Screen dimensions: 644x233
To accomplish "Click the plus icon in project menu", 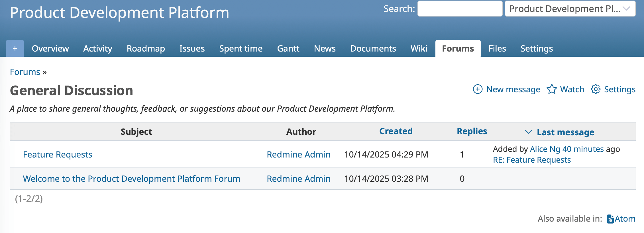I will pyautogui.click(x=15, y=48).
